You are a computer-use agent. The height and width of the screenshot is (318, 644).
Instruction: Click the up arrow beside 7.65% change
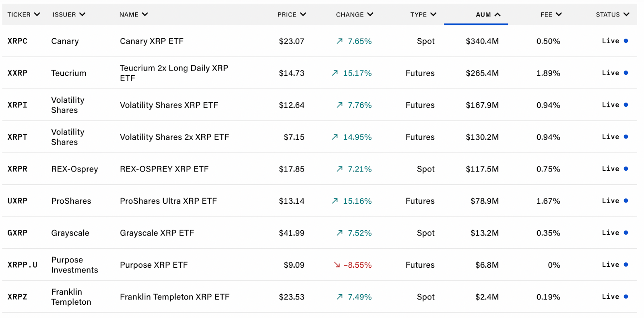pos(340,41)
